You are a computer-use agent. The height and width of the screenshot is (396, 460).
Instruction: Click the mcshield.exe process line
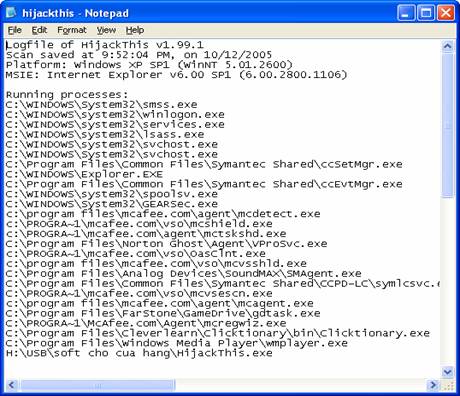point(139,224)
